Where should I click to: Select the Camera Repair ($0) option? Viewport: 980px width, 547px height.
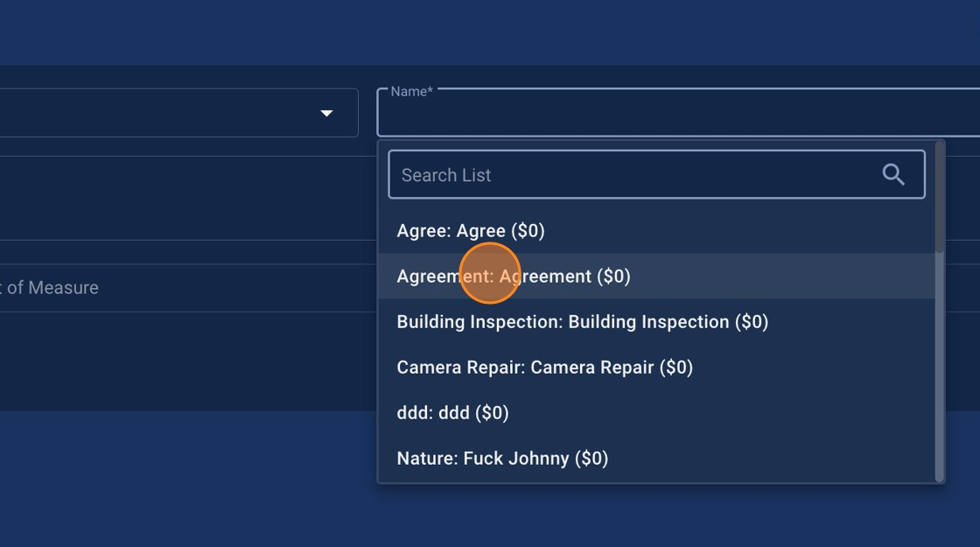[544, 368]
